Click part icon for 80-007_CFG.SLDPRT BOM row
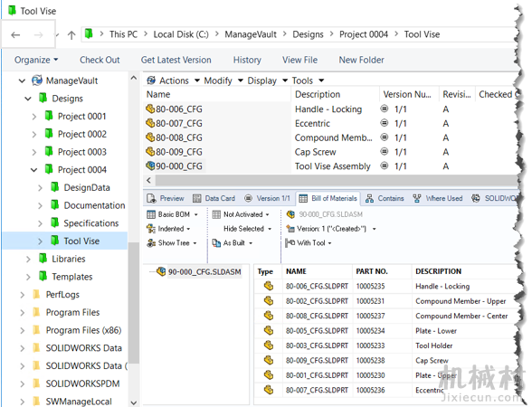 coord(269,390)
